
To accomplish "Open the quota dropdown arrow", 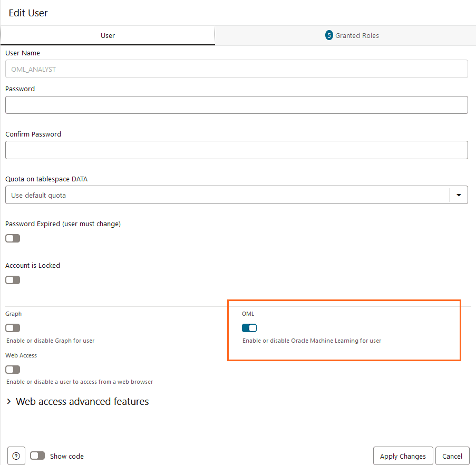I will point(459,195).
